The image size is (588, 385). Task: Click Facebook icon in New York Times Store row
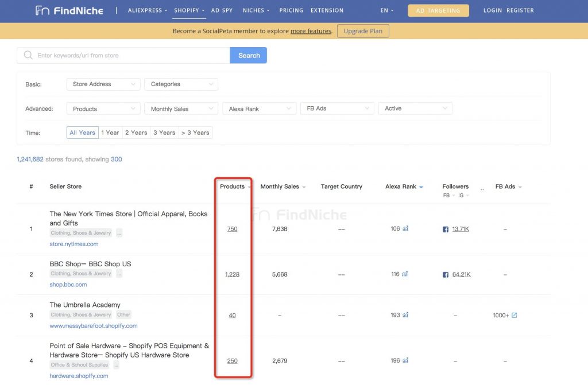click(x=446, y=229)
